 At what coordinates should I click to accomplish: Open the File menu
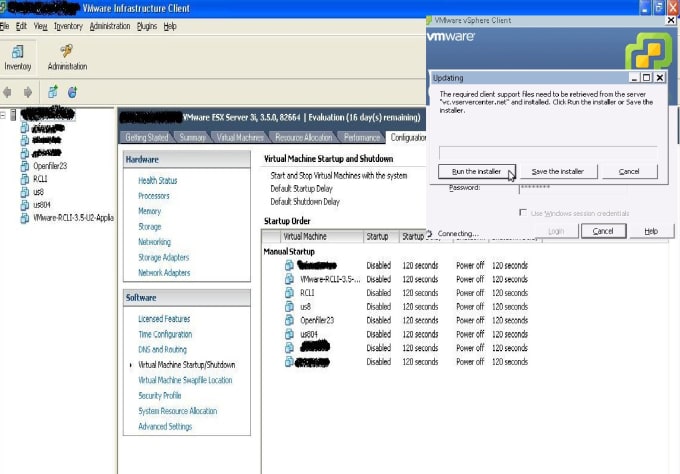(4, 26)
